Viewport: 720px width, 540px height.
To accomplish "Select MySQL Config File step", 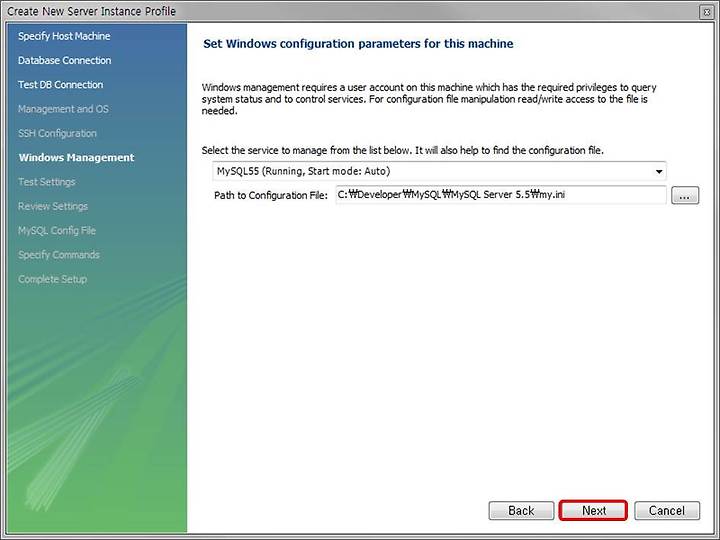I will coord(57,231).
